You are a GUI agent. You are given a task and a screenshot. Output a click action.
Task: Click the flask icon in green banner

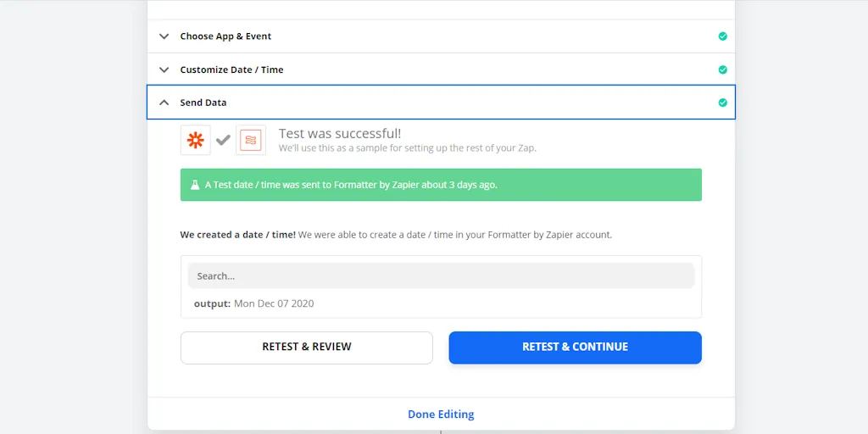coord(195,185)
